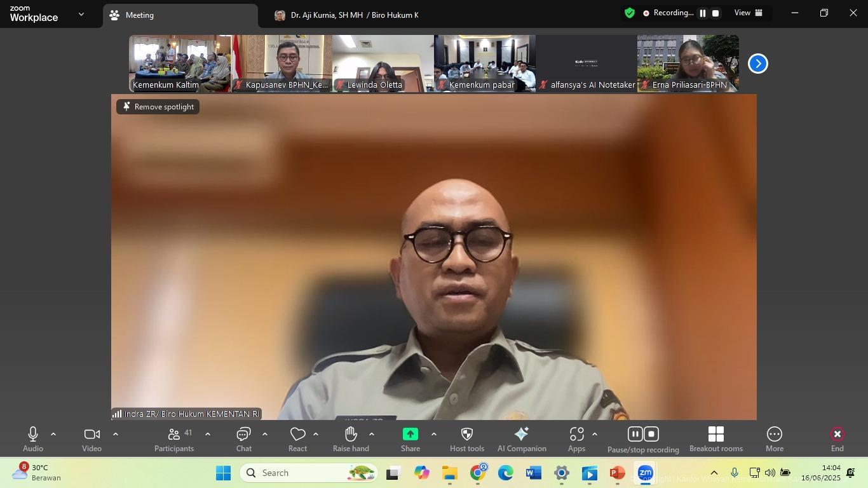Toggle camera with Video button
Viewport: 868px width, 488px height.
[x=92, y=439]
